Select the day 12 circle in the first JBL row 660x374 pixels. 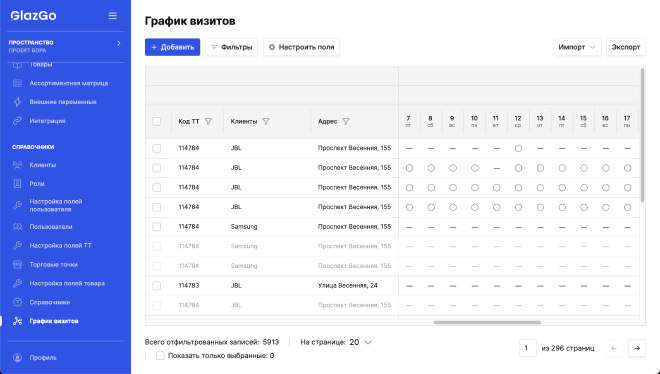tap(518, 148)
